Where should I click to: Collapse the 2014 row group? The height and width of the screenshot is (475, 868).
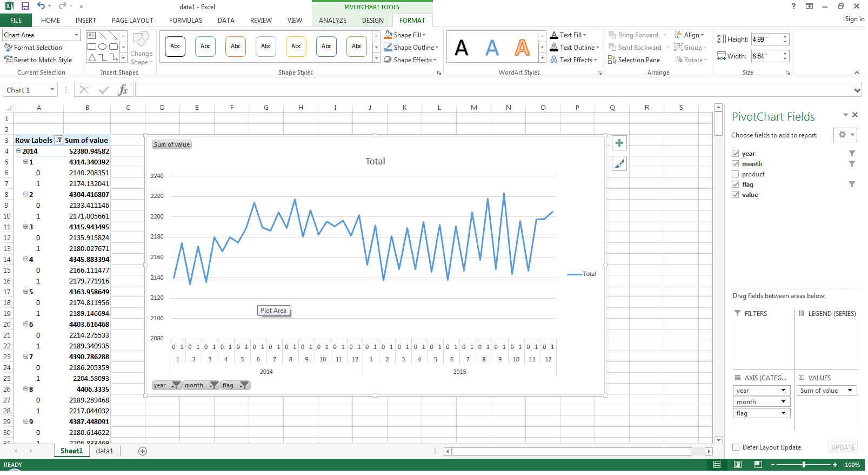pos(19,152)
